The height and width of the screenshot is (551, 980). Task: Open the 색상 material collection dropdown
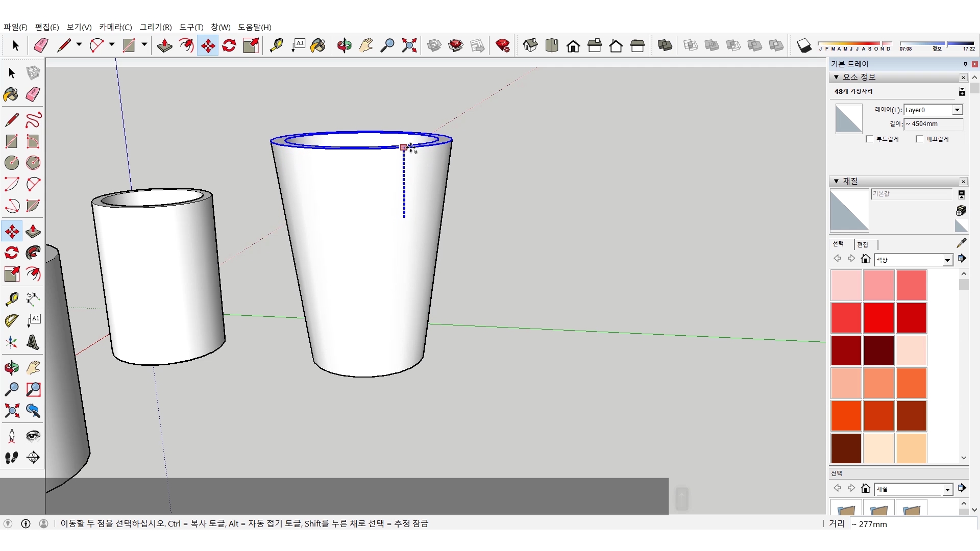point(947,260)
